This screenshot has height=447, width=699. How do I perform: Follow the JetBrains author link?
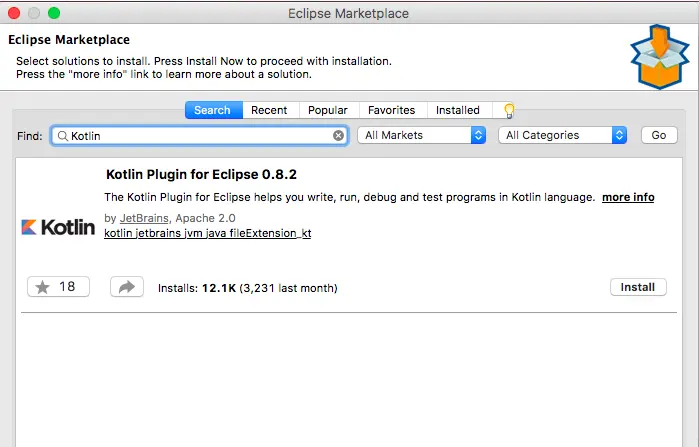click(x=144, y=218)
